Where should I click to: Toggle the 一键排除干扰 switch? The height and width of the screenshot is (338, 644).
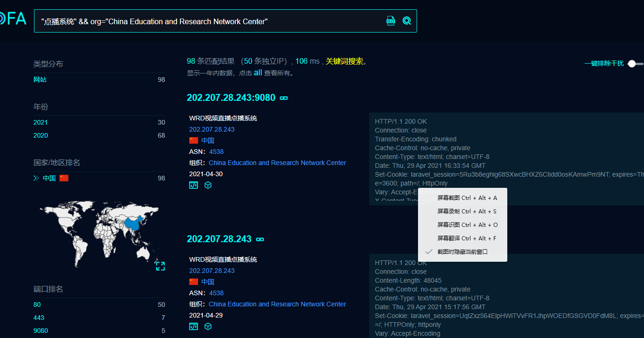[x=635, y=64]
